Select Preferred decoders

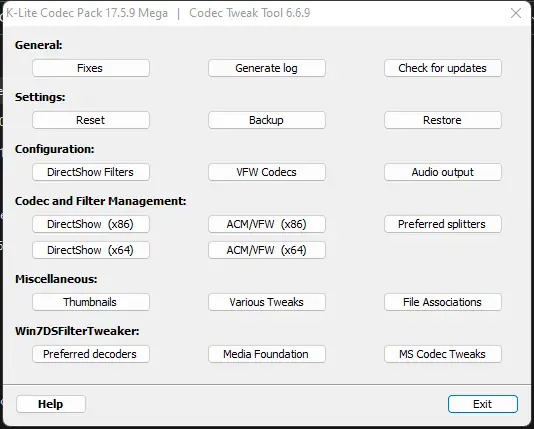91,354
